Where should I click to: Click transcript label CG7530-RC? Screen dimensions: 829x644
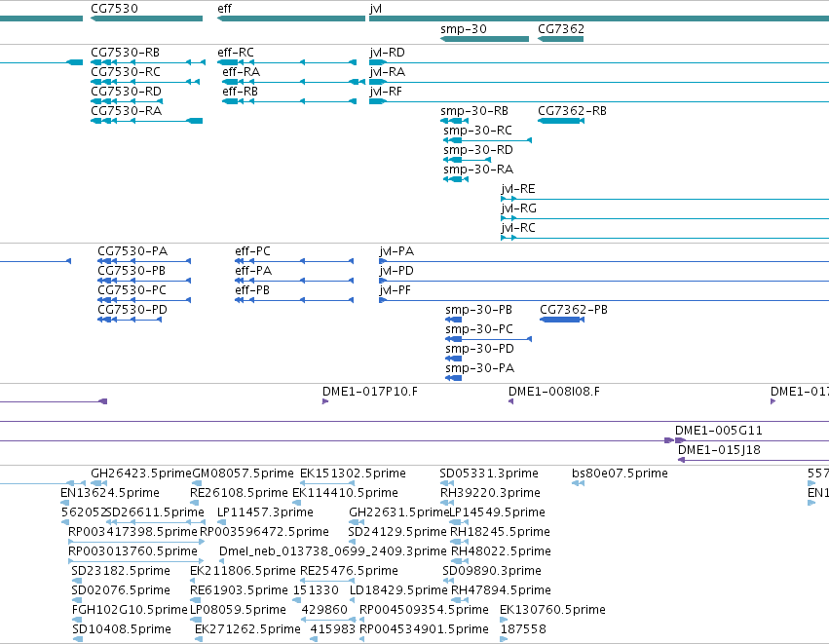126,72
